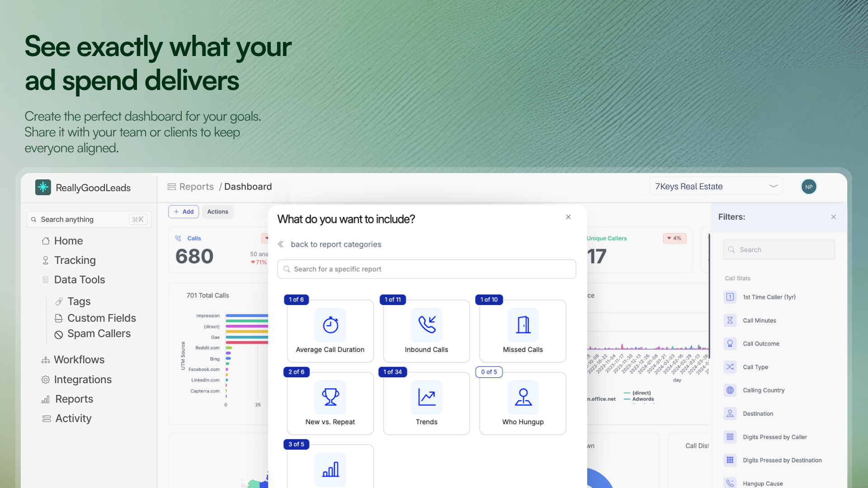The width and height of the screenshot is (868, 488).
Task: Click the Add button
Action: pos(184,211)
